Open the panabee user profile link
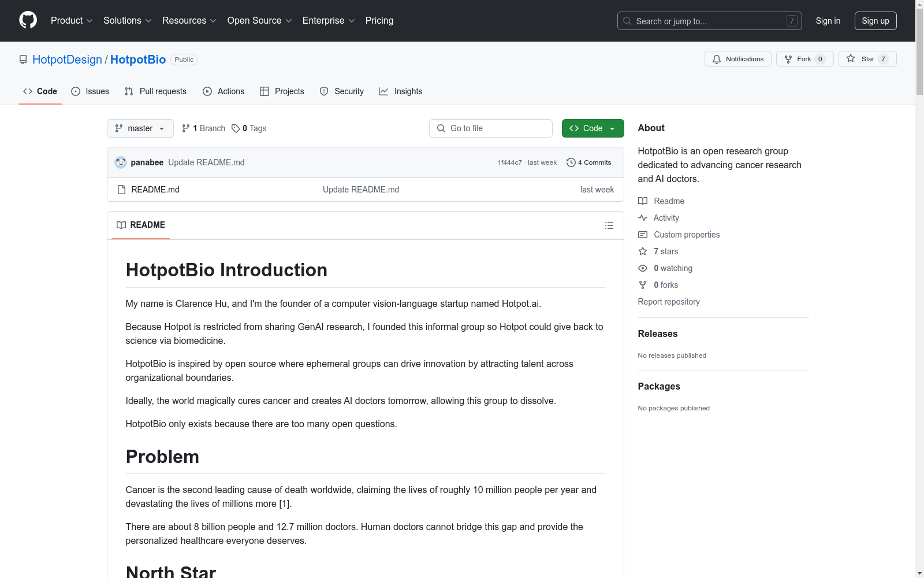Image resolution: width=924 pixels, height=578 pixels. point(147,162)
